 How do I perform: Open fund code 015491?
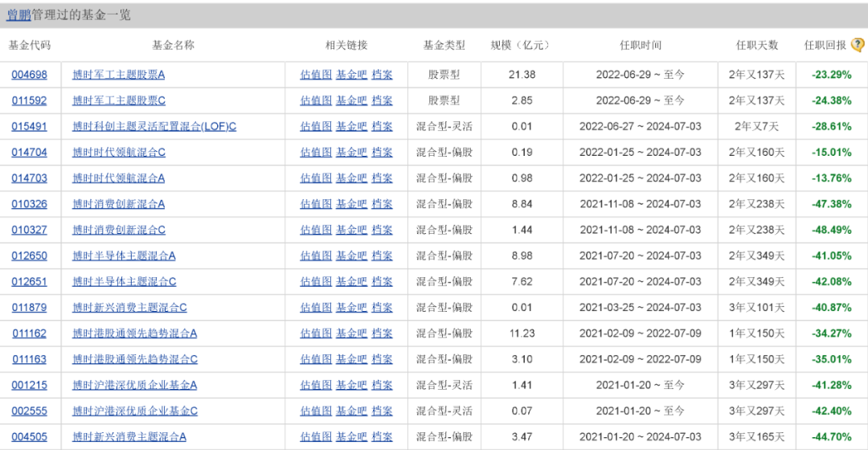click(x=30, y=126)
